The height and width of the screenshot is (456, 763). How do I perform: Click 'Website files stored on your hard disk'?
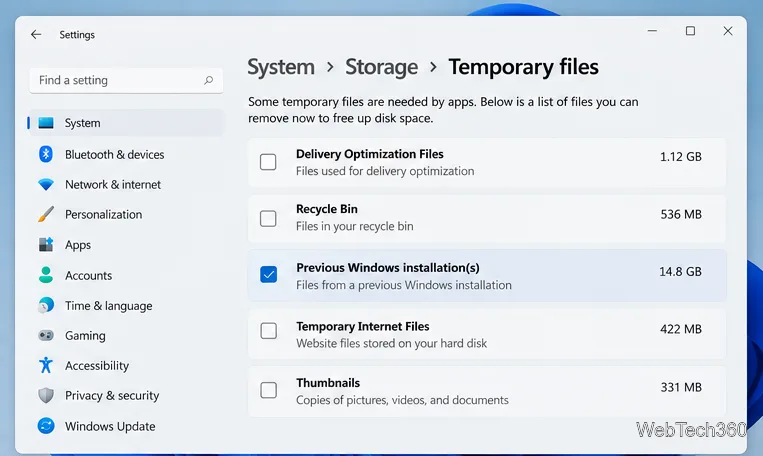[392, 344]
